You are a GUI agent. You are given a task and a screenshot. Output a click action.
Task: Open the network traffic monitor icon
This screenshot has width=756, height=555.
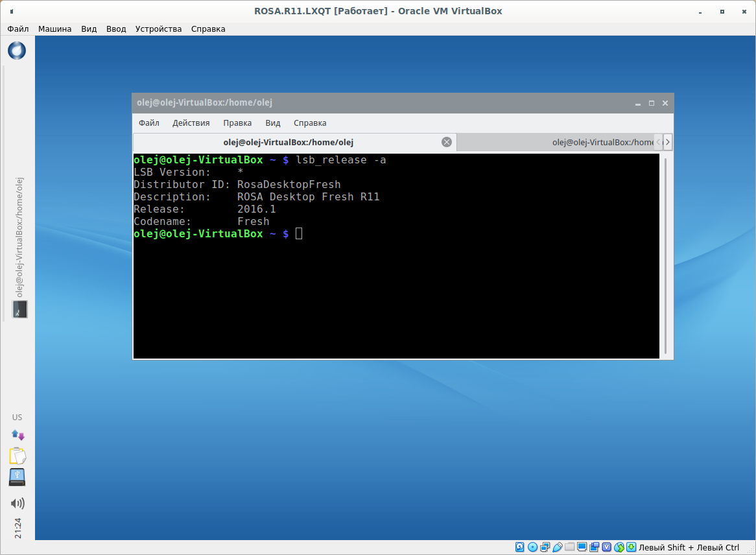[x=18, y=435]
